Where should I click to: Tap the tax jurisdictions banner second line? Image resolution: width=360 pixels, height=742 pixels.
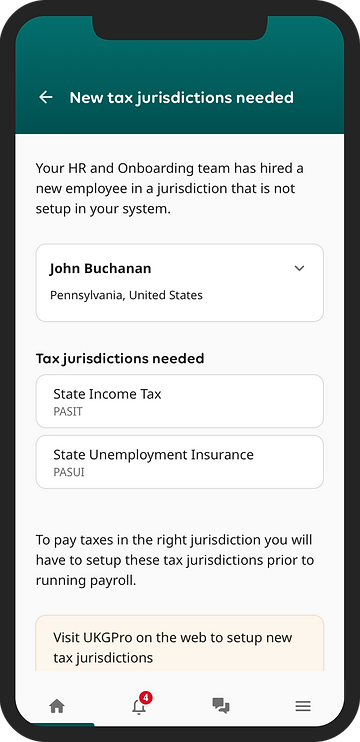[x=103, y=658]
